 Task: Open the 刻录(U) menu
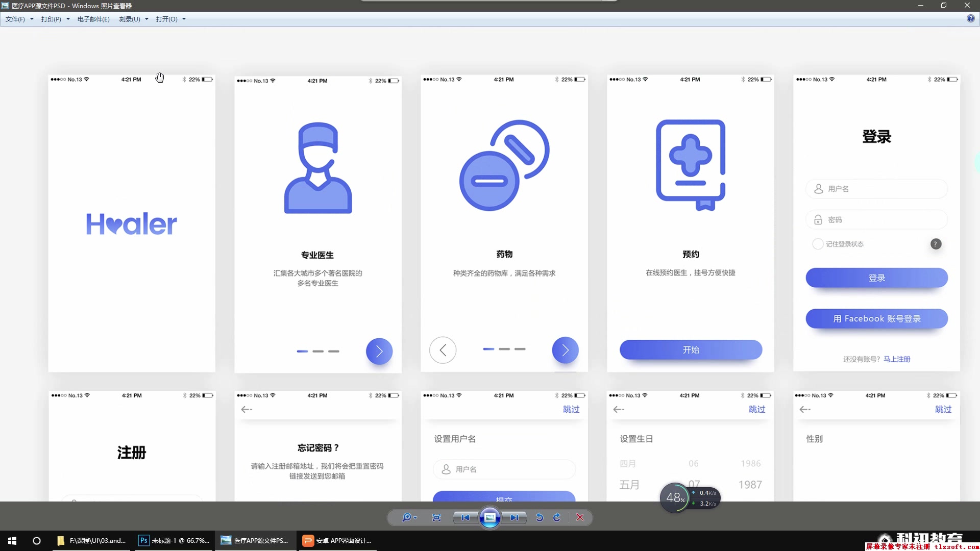pos(130,19)
